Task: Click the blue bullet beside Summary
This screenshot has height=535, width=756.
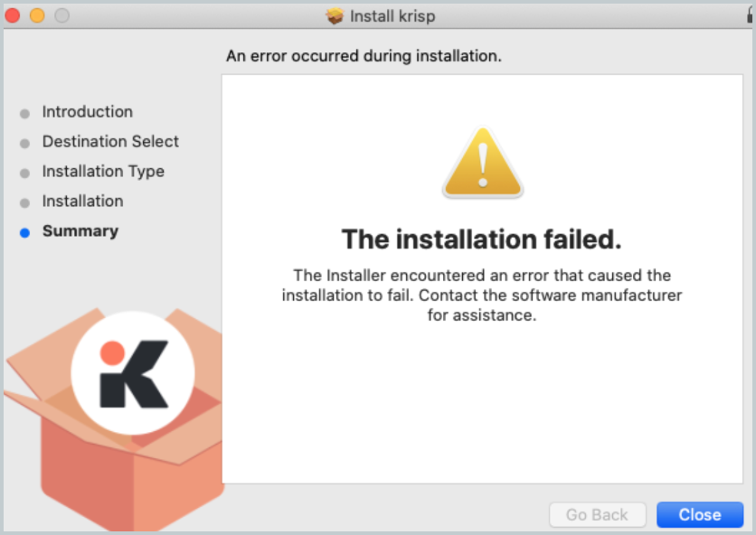Action: [24, 233]
